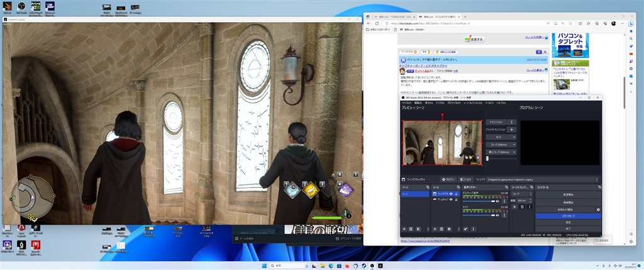
Task: Open the Tools menu in OBS
Action: point(489,103)
